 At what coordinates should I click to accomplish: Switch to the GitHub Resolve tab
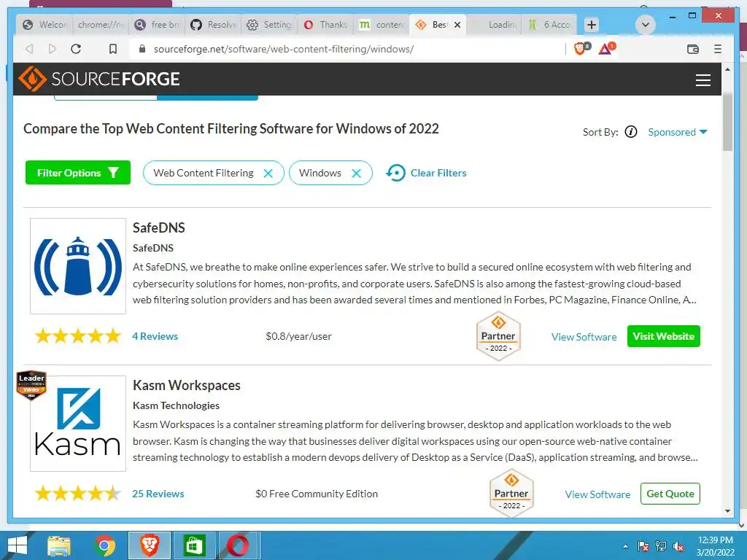click(214, 25)
